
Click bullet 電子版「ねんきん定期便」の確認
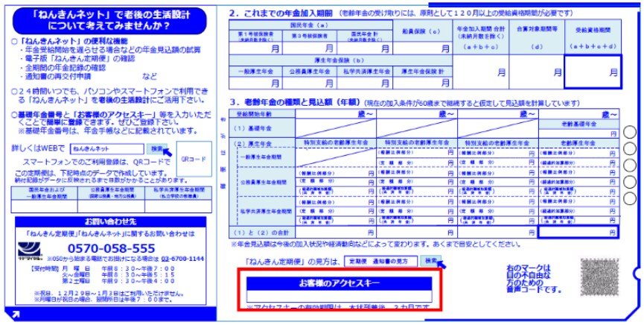(78, 58)
